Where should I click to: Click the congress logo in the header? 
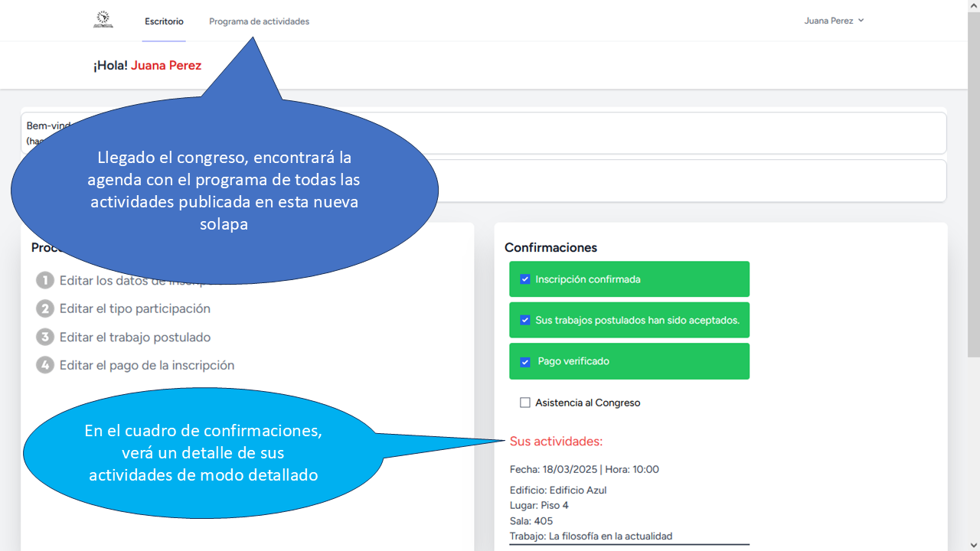pyautogui.click(x=103, y=20)
